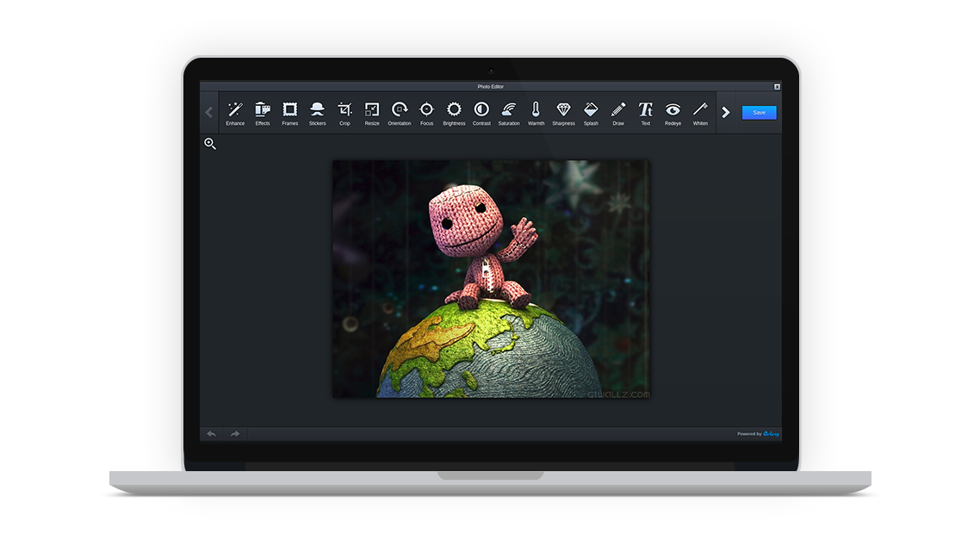Select the Focus tool
Viewport: 980px width, 559px height.
click(x=426, y=110)
